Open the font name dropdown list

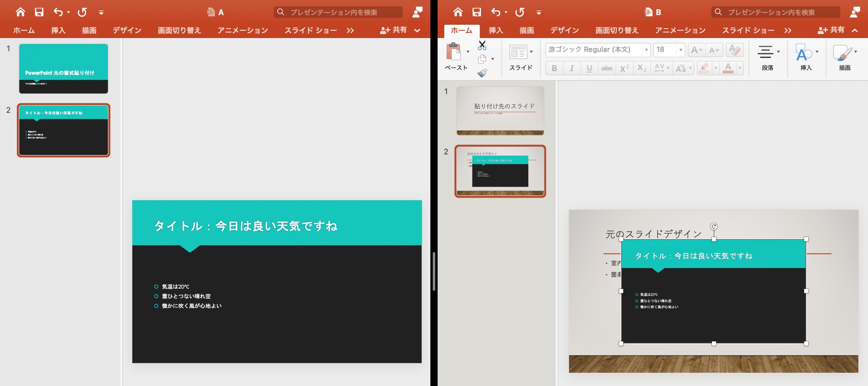pos(646,50)
